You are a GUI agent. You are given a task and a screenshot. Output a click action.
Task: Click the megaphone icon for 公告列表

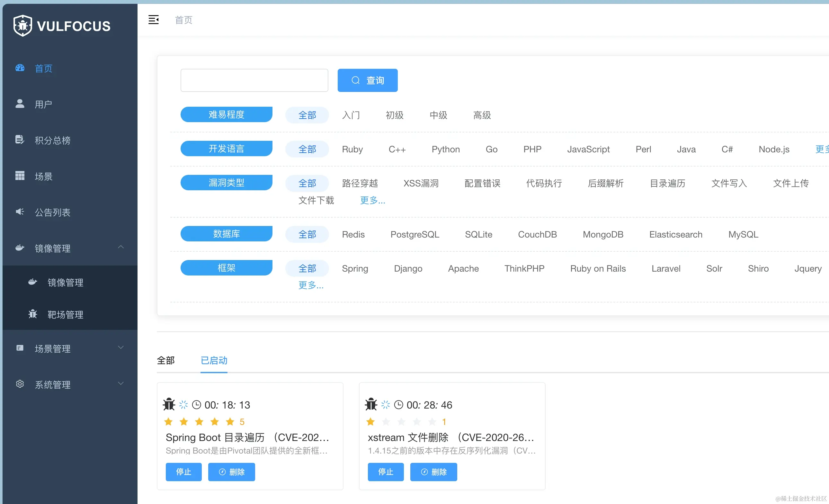click(20, 212)
